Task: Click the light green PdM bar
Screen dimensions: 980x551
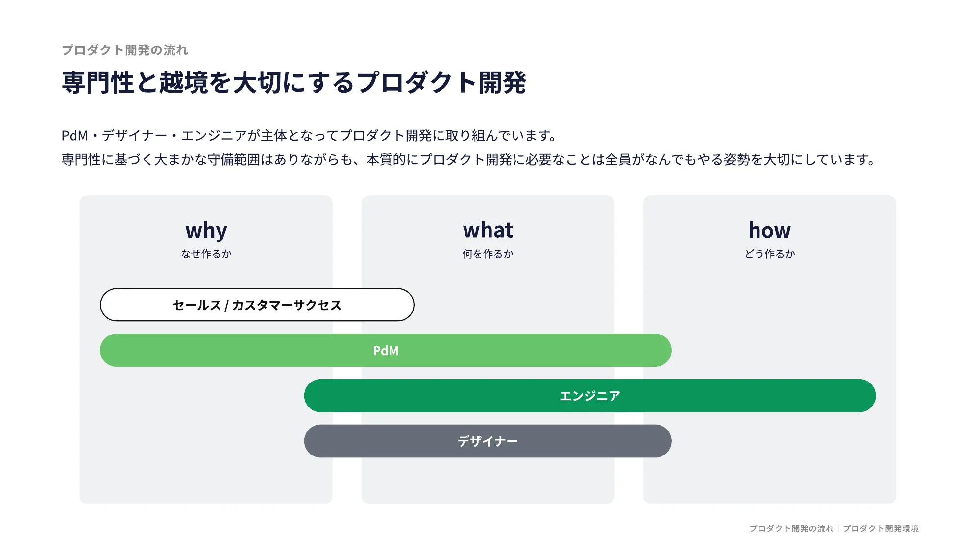Action: (386, 351)
